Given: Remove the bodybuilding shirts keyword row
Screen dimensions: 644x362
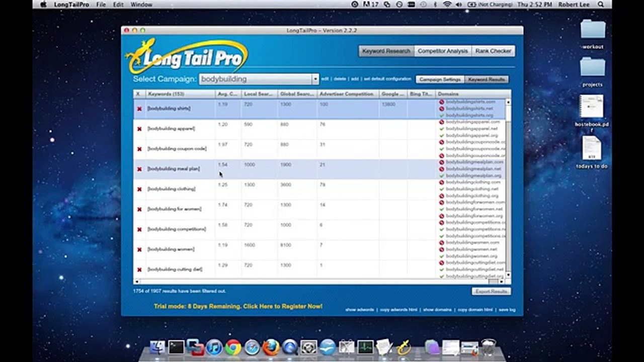Looking at the screenshot, I should 139,109.
